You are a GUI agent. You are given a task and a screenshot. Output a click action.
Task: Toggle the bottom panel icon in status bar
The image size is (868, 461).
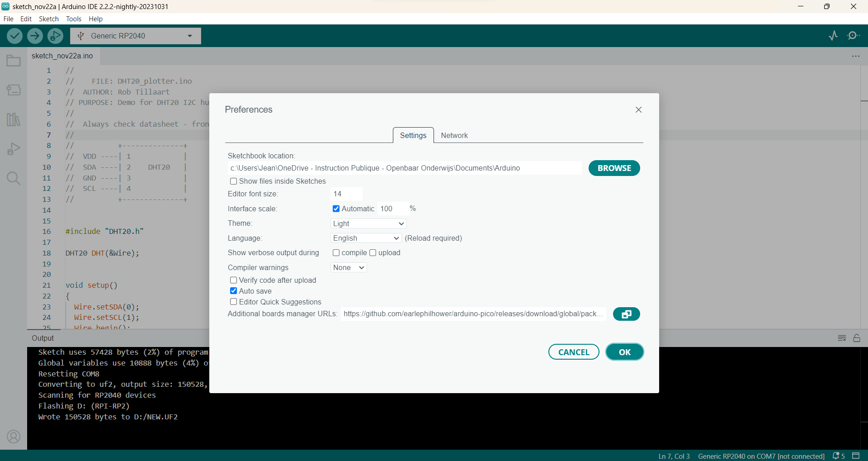pos(856,456)
